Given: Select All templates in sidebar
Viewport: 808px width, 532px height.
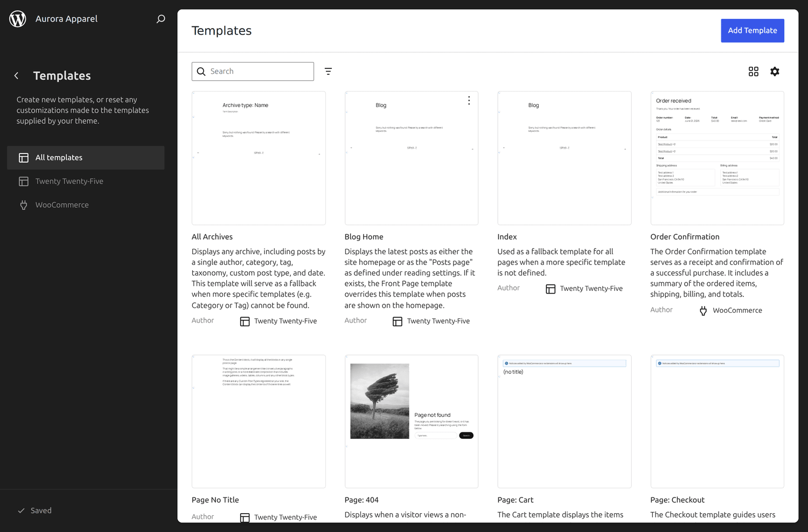Looking at the screenshot, I should pos(86,158).
